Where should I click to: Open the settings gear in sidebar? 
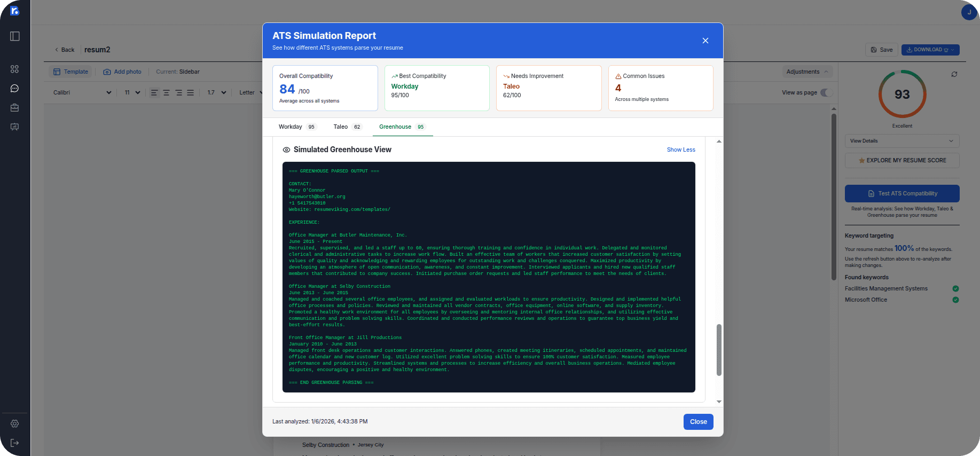coord(14,423)
